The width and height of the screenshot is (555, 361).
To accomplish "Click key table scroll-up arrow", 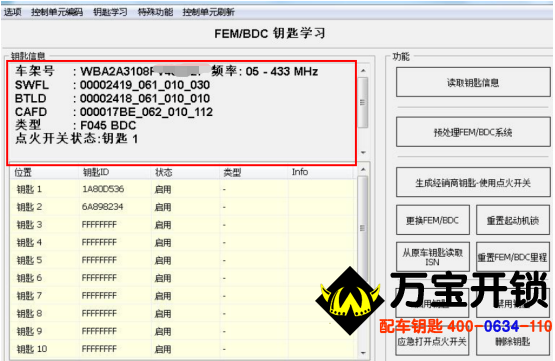I will click(x=363, y=170).
